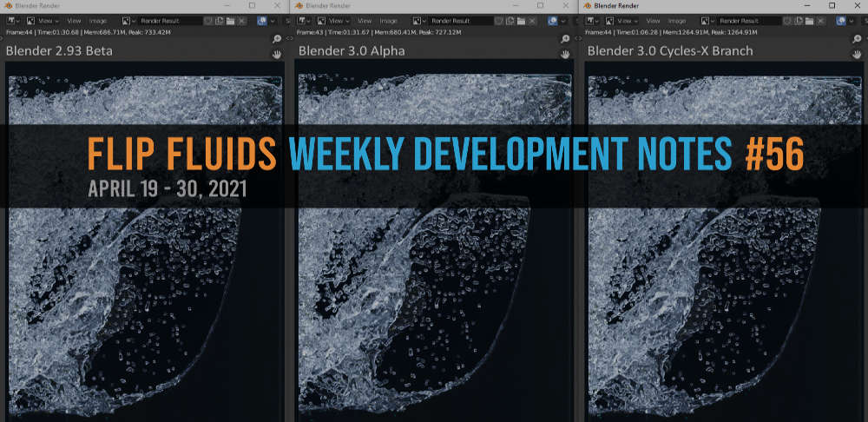Toggle gizmo display in 2.93 Beta window
The width and height of the screenshot is (868, 422).
262,21
